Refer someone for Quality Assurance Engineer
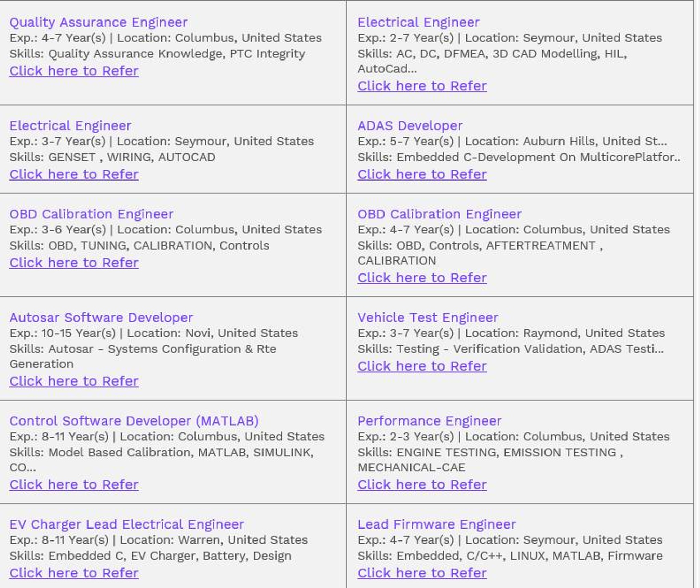700x588 pixels. point(74,71)
